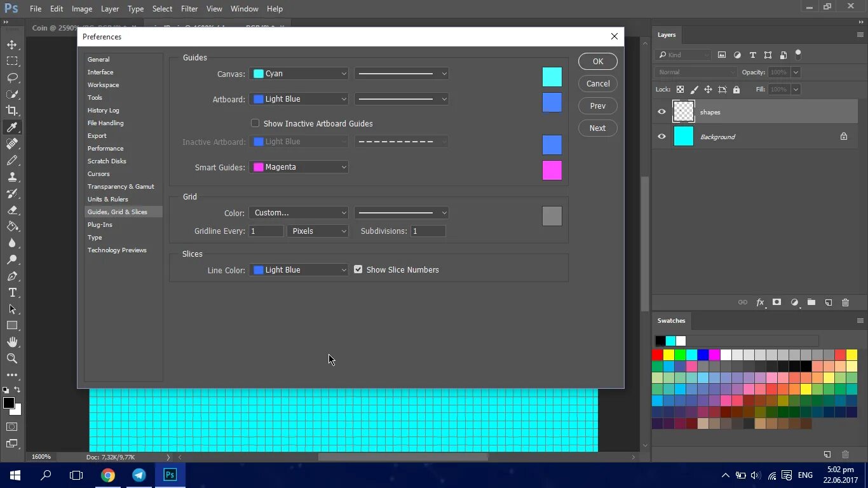
Task: Go to next preferences page
Action: (x=598, y=128)
